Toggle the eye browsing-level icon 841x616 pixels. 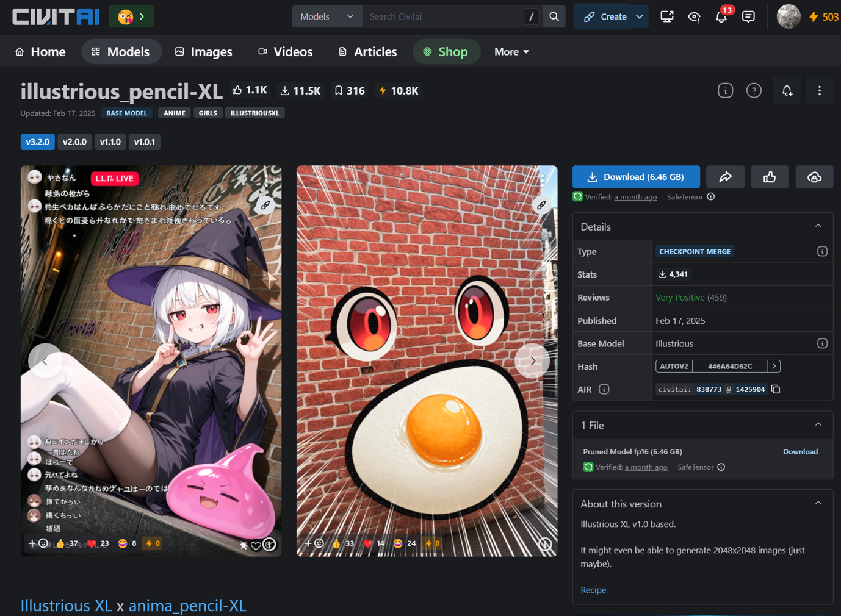tap(694, 16)
